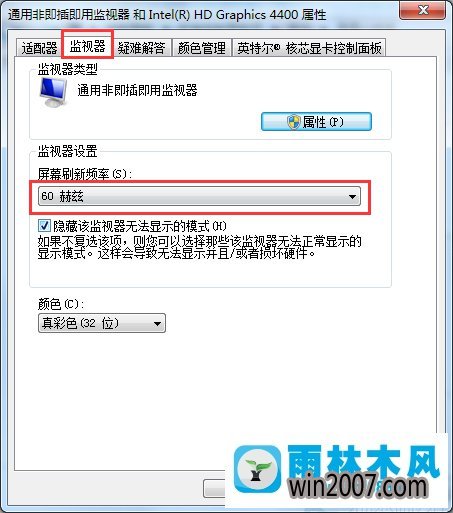This screenshot has width=453, height=513.
Task: Click the partially hidden button at dialog bottom
Action: 214,488
